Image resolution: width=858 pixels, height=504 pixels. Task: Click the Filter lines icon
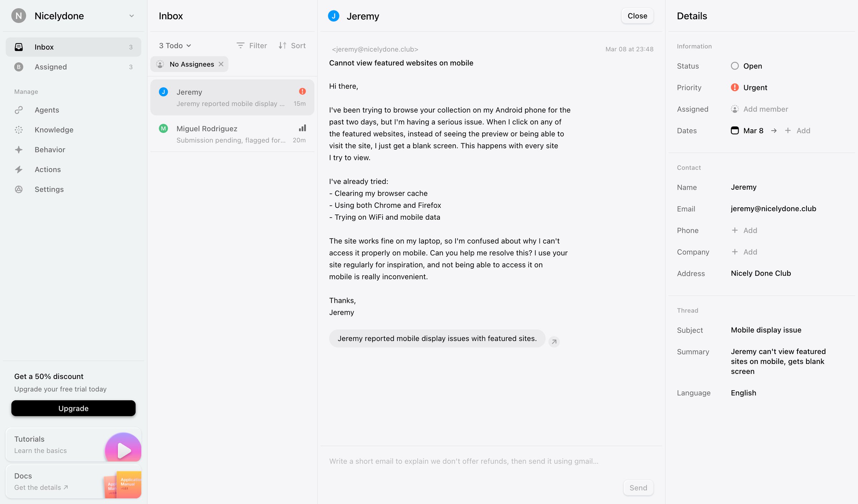click(x=240, y=46)
